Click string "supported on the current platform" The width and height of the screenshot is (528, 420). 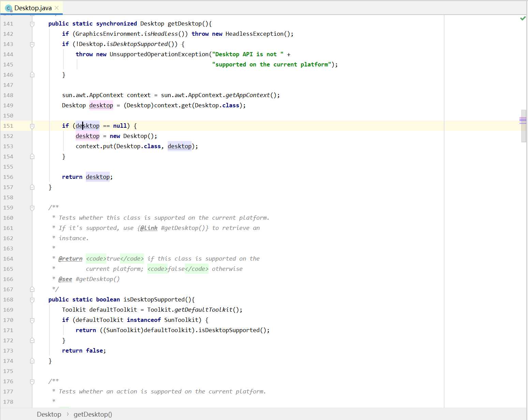(x=272, y=64)
